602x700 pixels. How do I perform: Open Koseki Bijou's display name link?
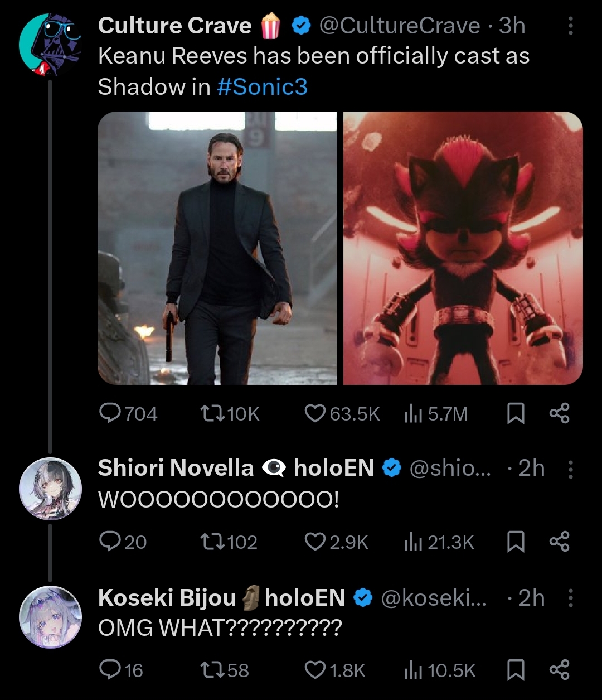click(x=167, y=598)
